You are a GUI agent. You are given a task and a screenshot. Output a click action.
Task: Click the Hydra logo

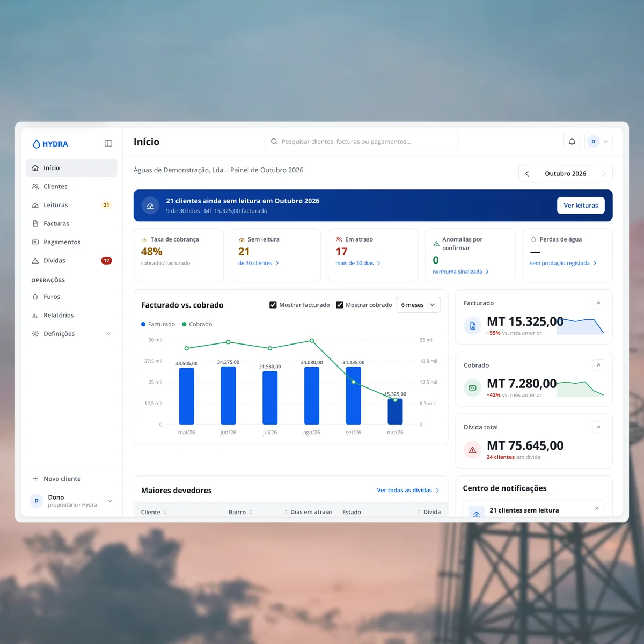coord(50,144)
